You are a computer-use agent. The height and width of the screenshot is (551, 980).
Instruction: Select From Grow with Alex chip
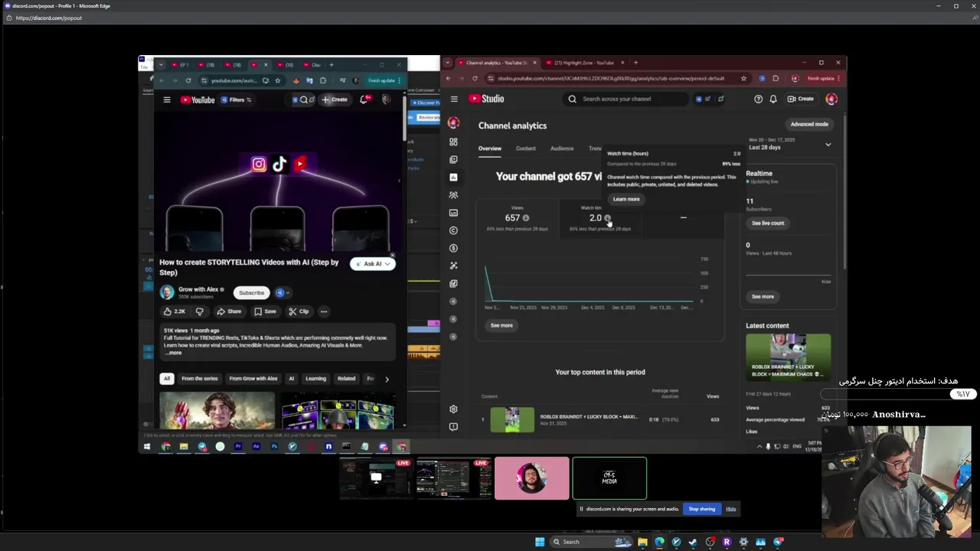(253, 379)
